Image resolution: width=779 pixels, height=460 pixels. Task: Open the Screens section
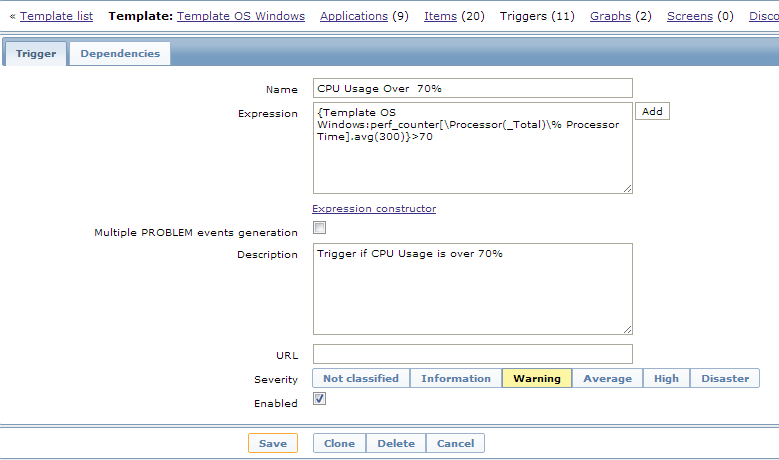[690, 16]
